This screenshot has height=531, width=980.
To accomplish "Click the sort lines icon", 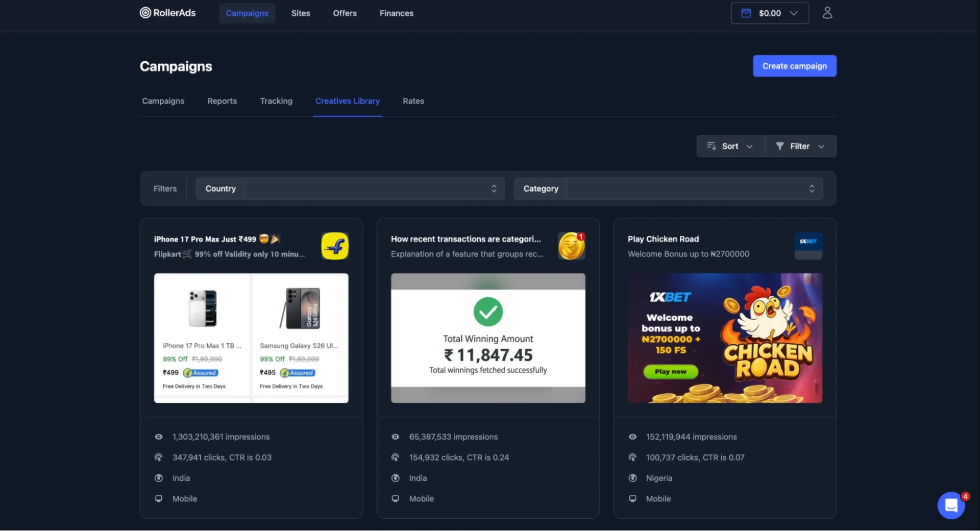I will click(711, 146).
